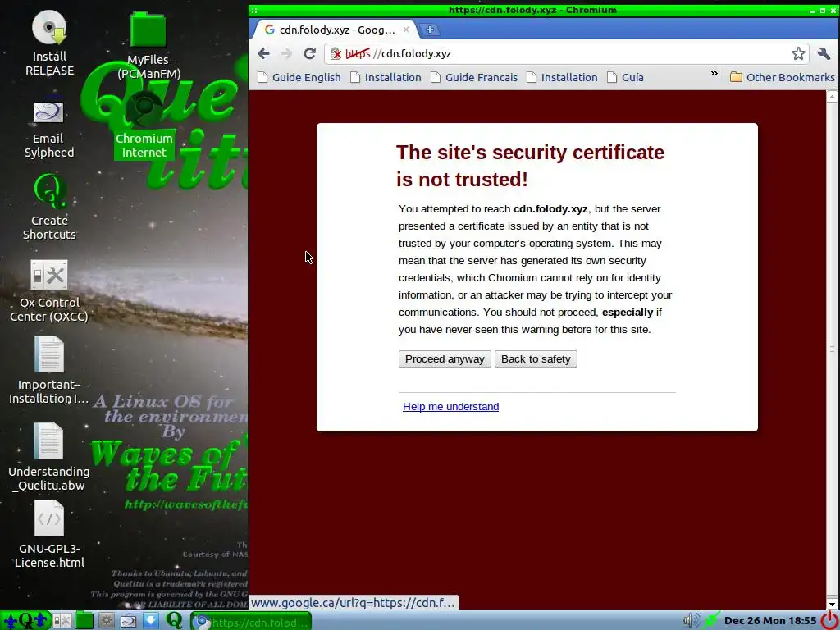Open Create Shortcuts desktop icon

click(x=49, y=208)
